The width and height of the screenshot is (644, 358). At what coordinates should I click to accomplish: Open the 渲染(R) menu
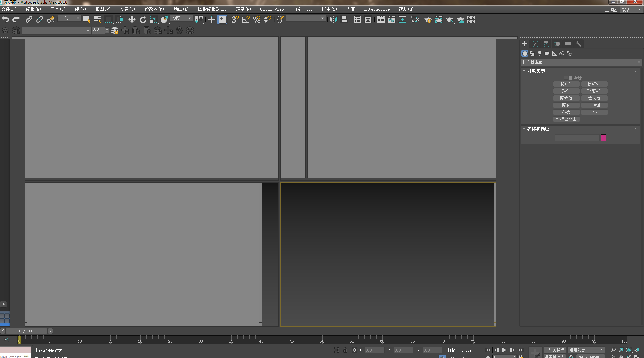coord(243,9)
